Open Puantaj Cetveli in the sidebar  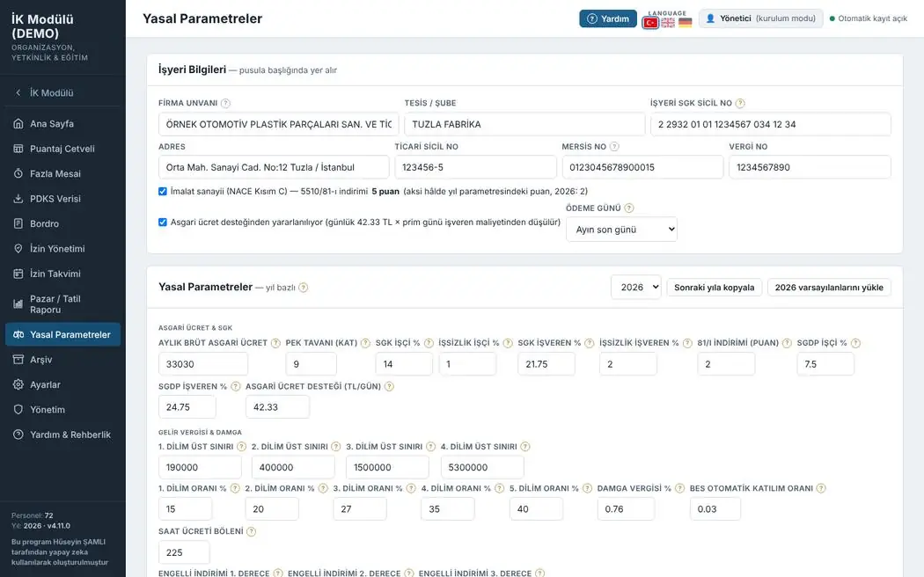click(62, 149)
